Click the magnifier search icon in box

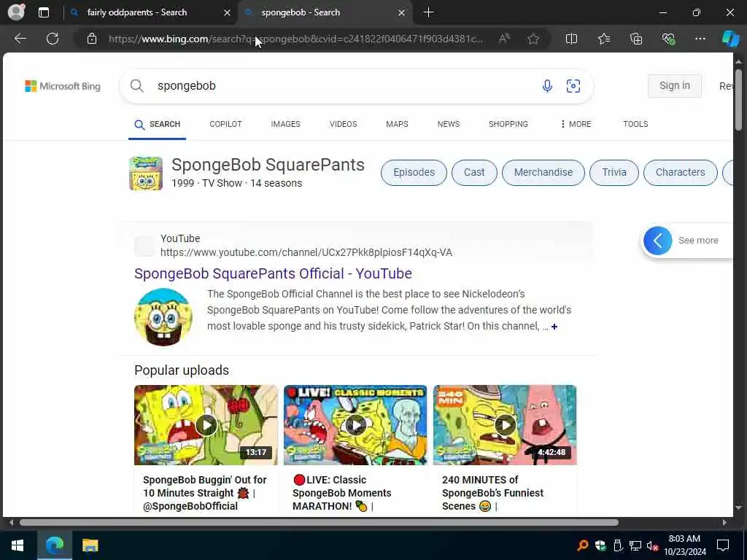(x=136, y=86)
